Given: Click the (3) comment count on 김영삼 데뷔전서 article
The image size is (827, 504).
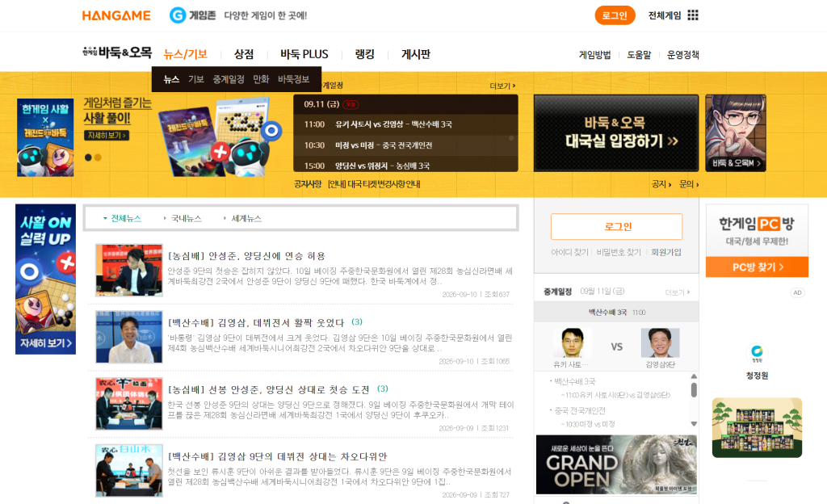Looking at the screenshot, I should pos(357,322).
